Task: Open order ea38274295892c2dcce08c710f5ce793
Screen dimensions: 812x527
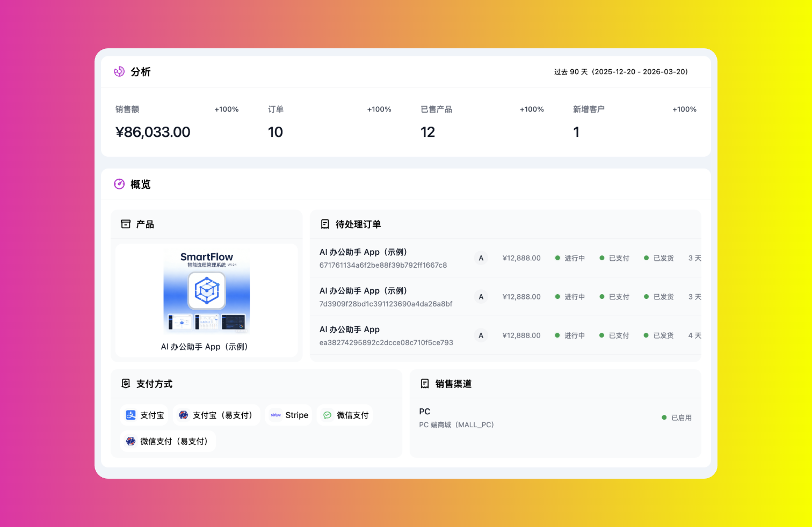Action: point(386,342)
